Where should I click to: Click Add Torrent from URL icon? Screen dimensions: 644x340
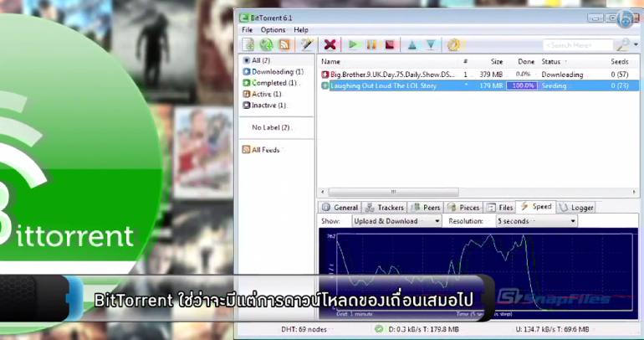[x=266, y=44]
